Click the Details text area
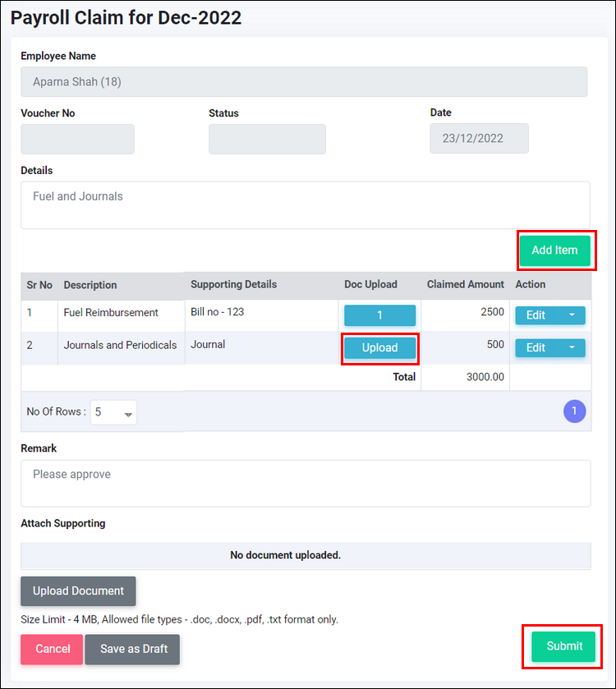Screen dimensions: 616x689 click(x=306, y=204)
